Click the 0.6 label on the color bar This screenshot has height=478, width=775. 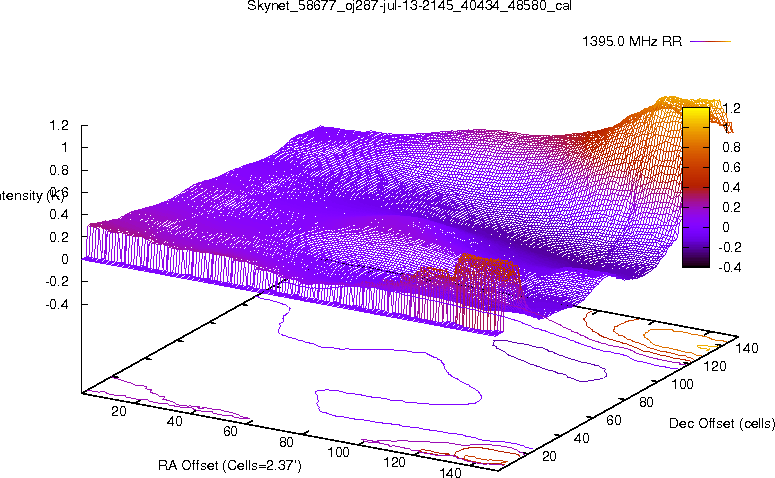[732, 168]
